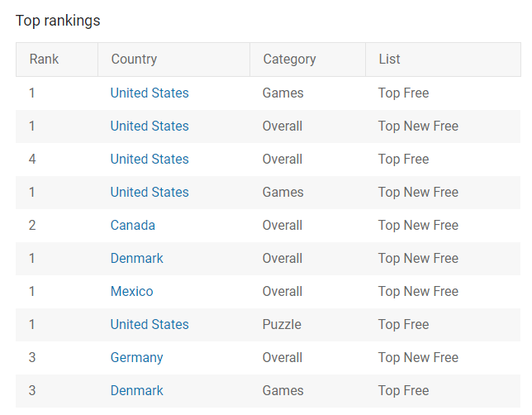532x415 pixels.
Task: Click the Category column header
Action: pos(289,60)
